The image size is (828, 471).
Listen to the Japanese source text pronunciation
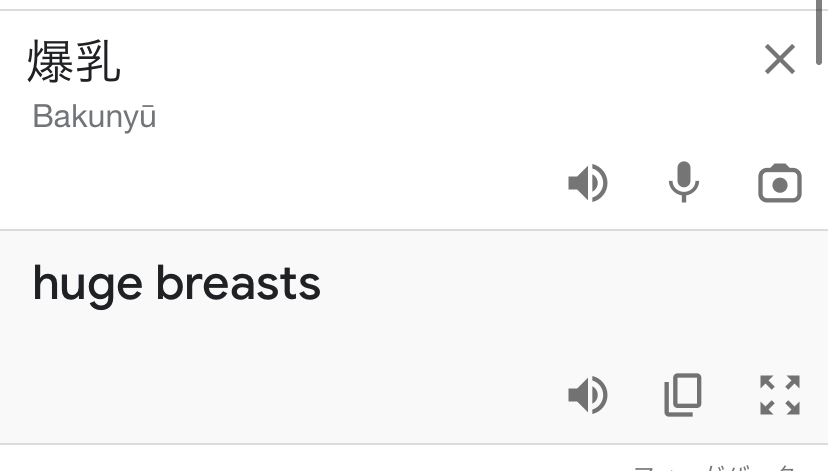pyautogui.click(x=588, y=183)
